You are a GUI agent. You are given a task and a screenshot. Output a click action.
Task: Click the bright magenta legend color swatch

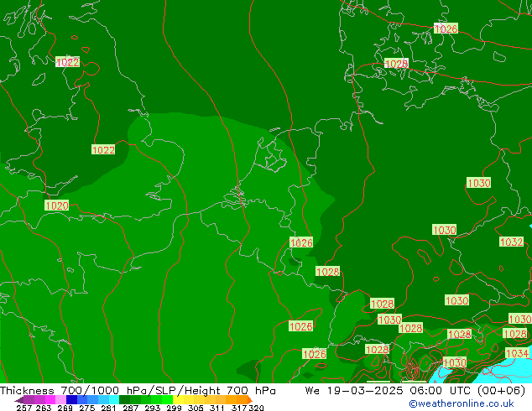(x=50, y=400)
